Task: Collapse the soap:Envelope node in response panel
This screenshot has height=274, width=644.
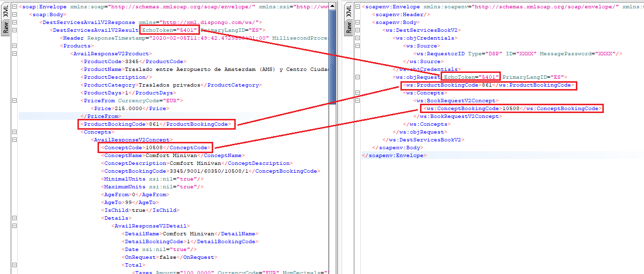Action: click(x=14, y=7)
